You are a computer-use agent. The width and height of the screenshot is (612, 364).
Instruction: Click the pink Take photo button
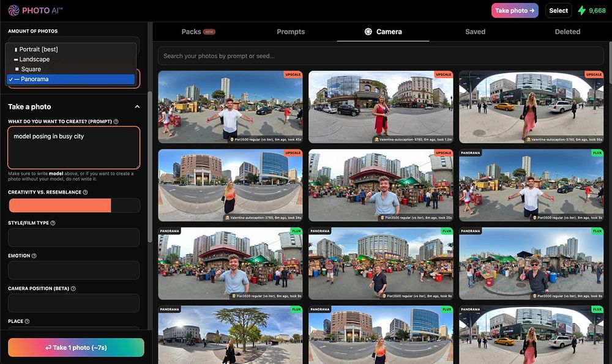[515, 10]
